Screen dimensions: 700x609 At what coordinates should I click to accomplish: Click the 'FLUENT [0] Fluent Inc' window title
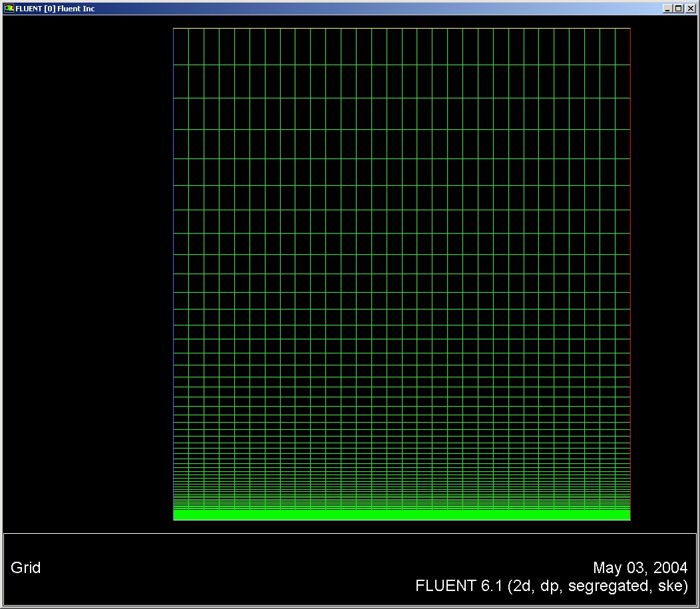(55, 9)
